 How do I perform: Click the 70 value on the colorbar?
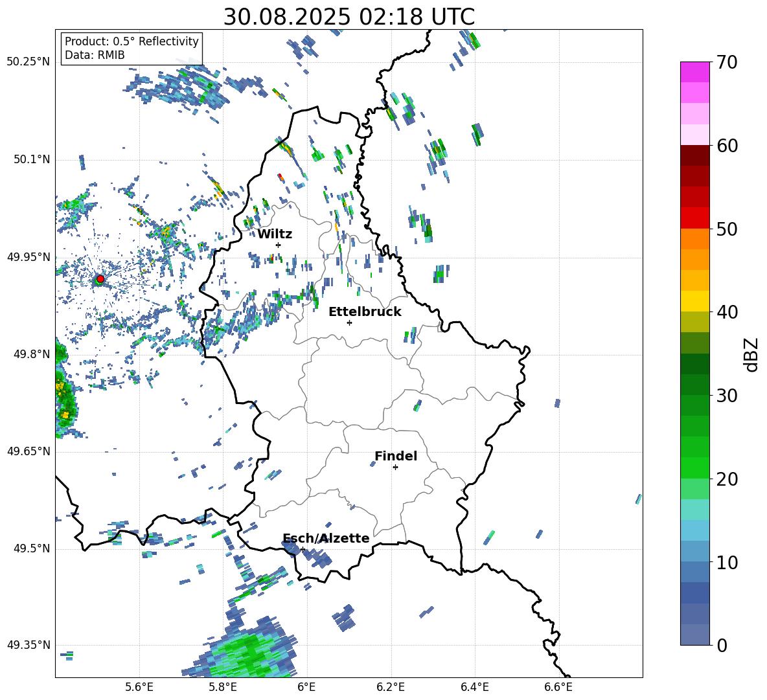pos(727,62)
